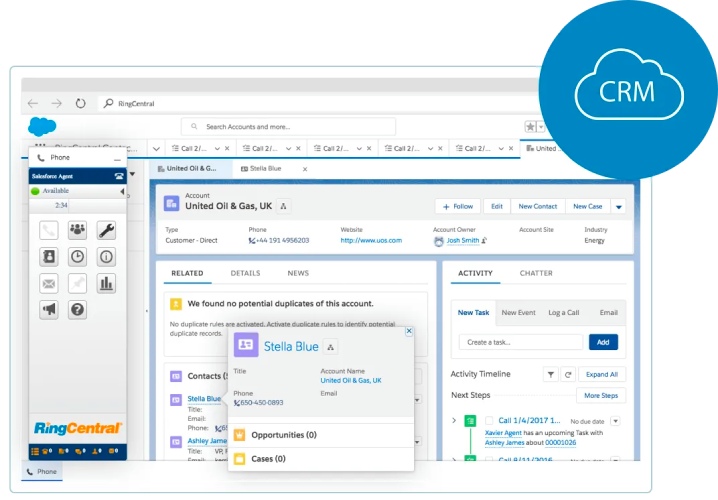Open the action menu for Call 1/4/2017 task

pos(615,421)
